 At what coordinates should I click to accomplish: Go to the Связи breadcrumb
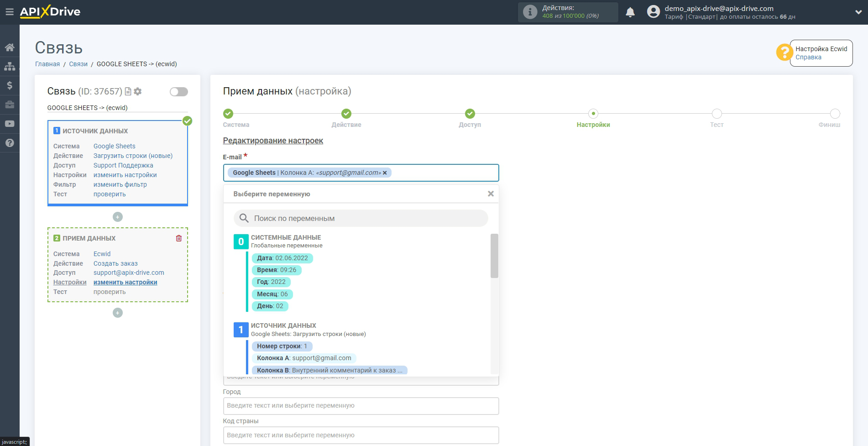78,64
